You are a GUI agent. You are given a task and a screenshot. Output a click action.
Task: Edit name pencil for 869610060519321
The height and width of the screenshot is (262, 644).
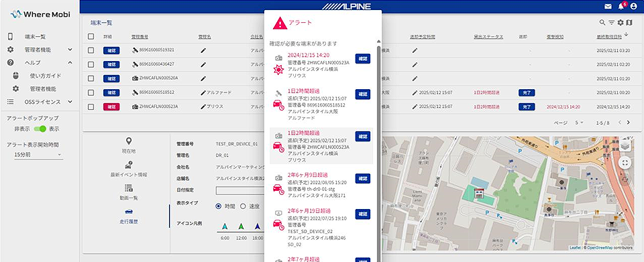click(x=203, y=50)
